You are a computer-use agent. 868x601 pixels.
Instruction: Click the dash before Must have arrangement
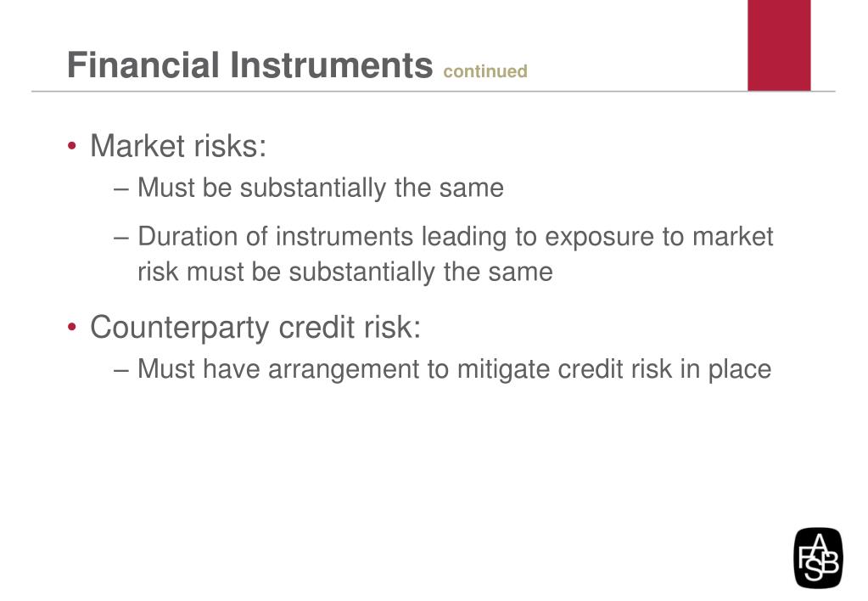point(121,369)
